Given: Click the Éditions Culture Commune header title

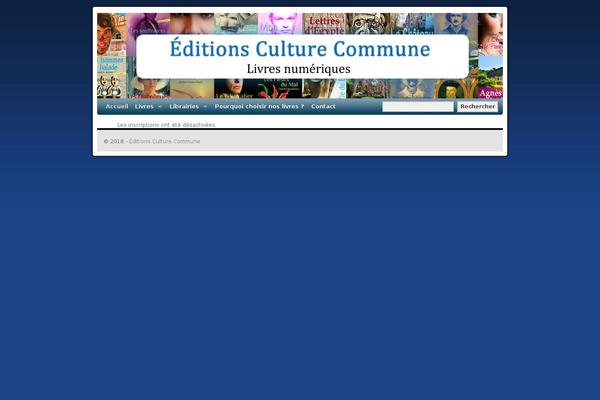Looking at the screenshot, I should click(x=300, y=49).
